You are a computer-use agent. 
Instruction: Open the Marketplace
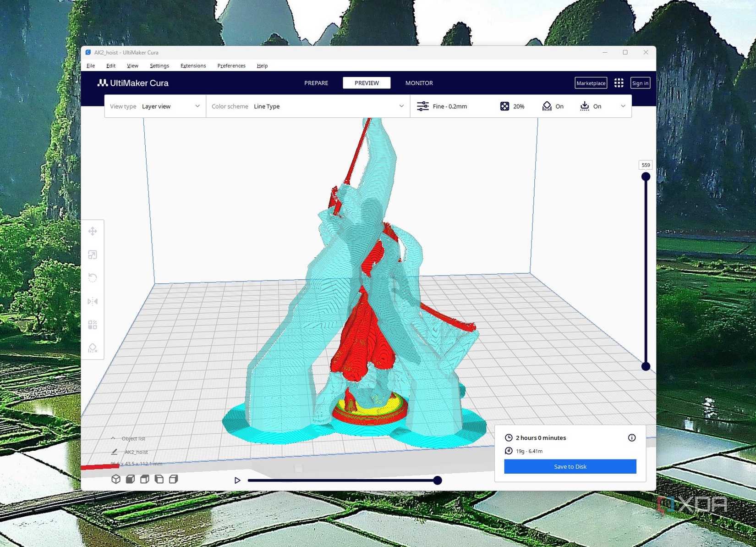click(x=591, y=83)
